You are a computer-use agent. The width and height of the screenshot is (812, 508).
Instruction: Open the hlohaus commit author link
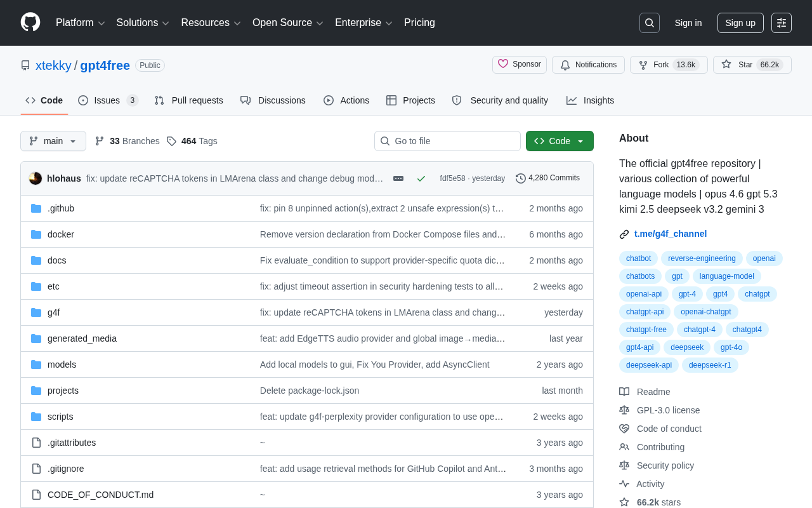pyautogui.click(x=64, y=178)
